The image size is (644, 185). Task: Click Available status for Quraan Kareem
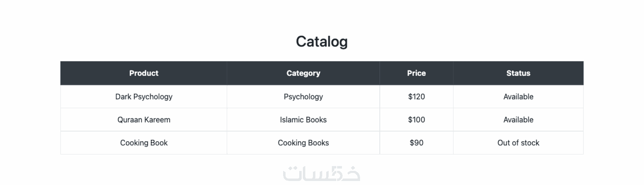click(x=518, y=120)
